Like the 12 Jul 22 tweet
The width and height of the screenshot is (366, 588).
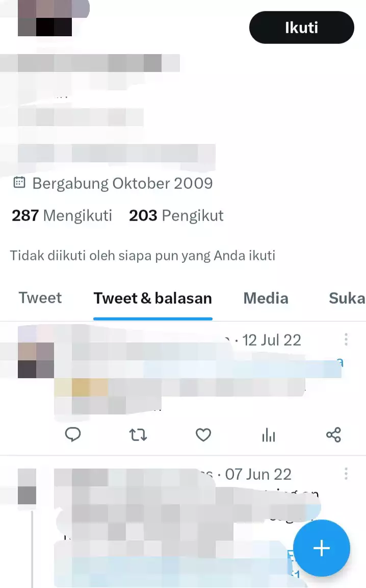pyautogui.click(x=203, y=435)
